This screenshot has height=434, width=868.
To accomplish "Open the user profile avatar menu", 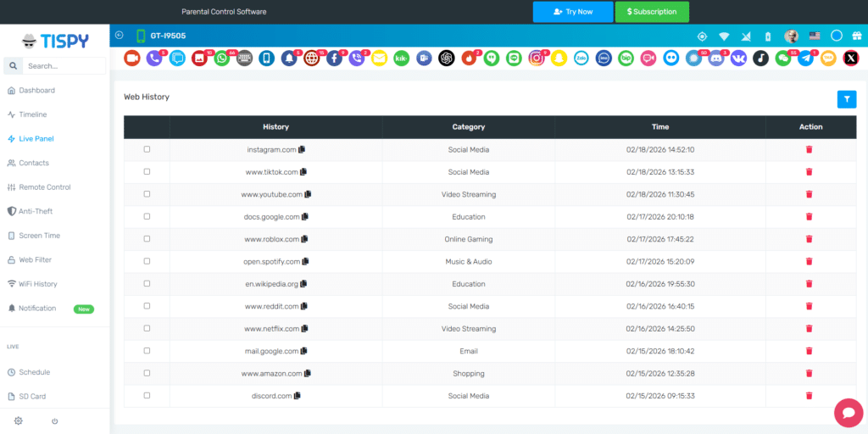I will [791, 36].
